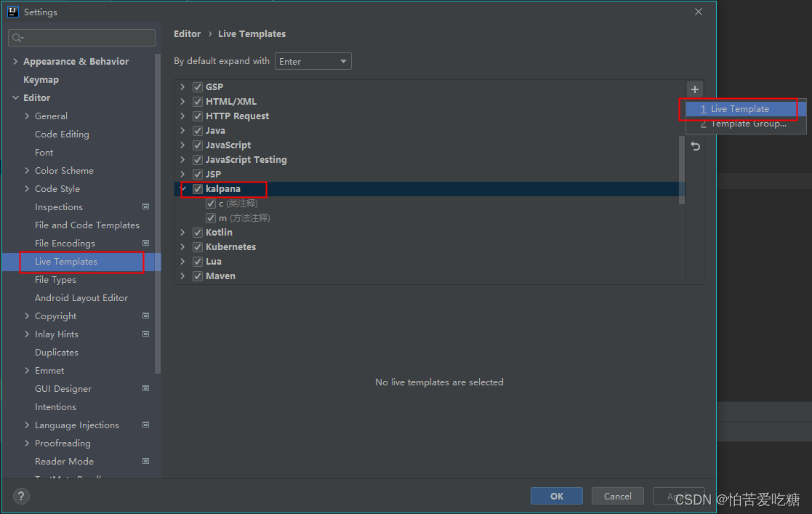Screen dimensions: 812x514
Task: Click the Inlay Hints project-level icon
Action: tap(146, 334)
